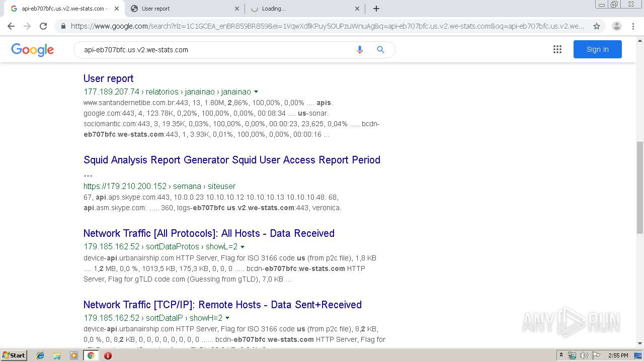Open the User report result
644x362 pixels.
108,78
